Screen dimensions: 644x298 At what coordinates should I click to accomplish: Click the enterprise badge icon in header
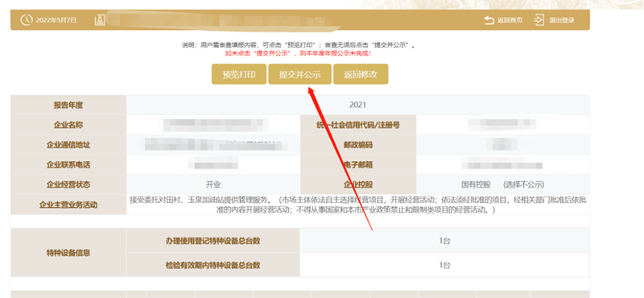(x=100, y=19)
